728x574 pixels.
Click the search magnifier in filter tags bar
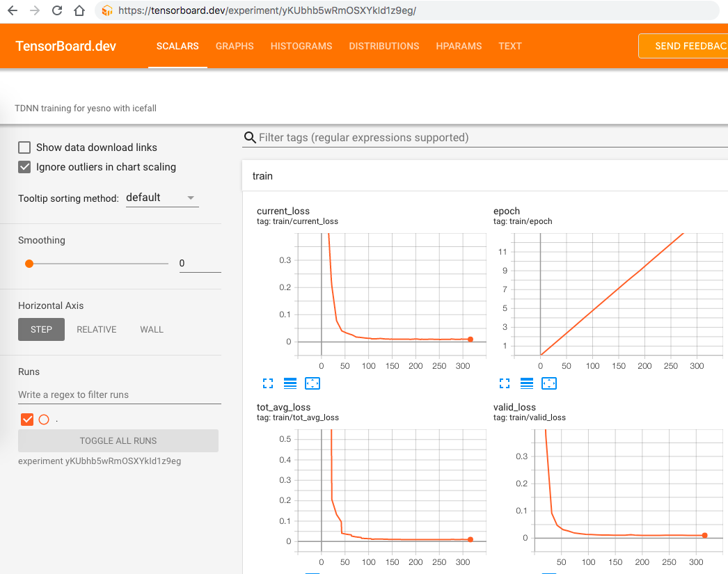tap(250, 137)
